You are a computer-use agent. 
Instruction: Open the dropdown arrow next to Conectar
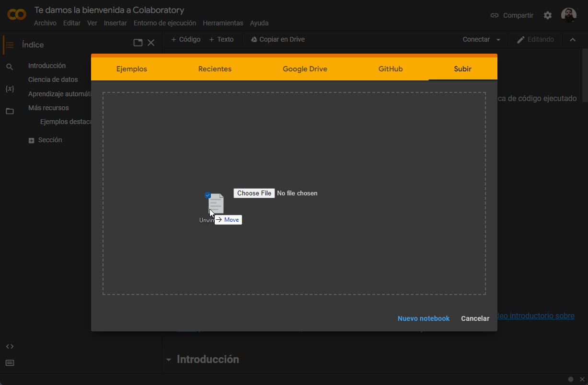tap(498, 40)
